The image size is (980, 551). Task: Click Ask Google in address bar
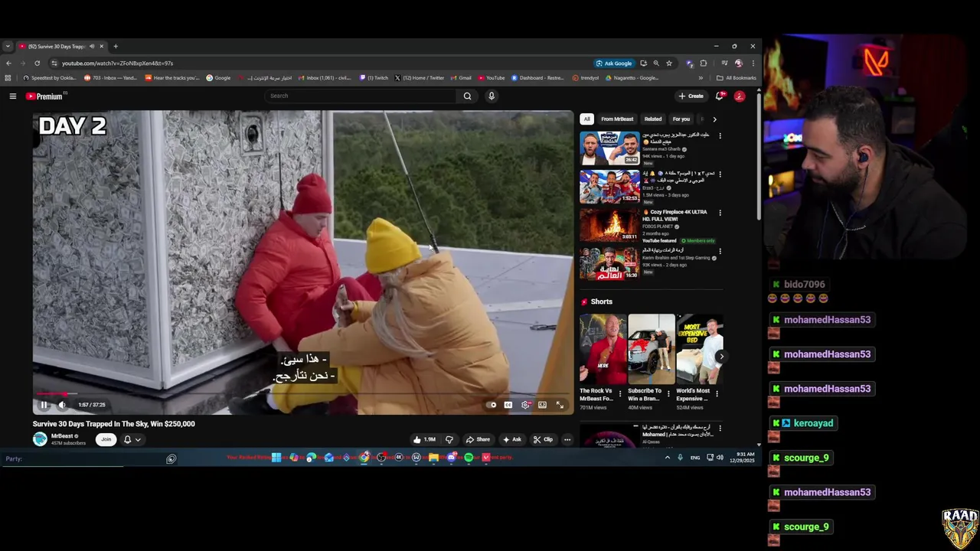[615, 64]
